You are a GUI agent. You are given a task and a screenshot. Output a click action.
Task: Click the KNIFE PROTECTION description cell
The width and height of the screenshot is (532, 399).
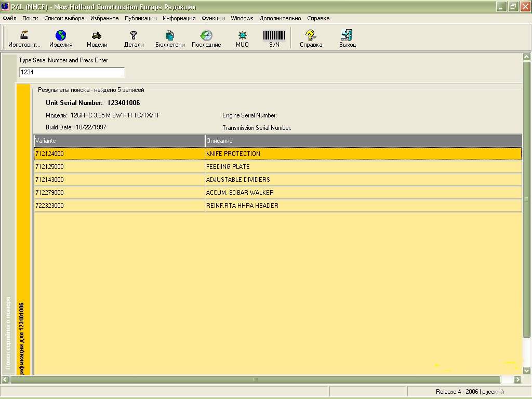pos(363,154)
